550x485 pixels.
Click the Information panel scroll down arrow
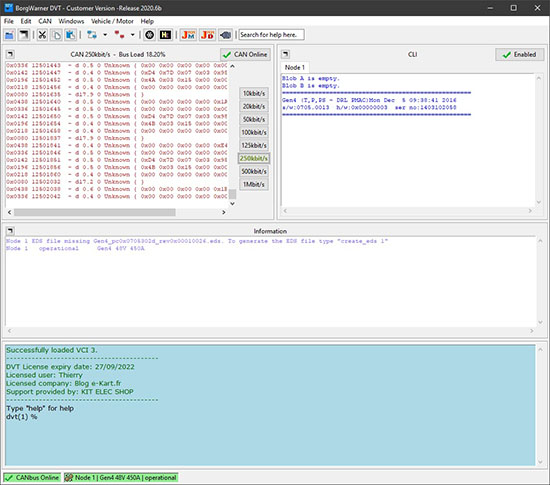point(540,322)
